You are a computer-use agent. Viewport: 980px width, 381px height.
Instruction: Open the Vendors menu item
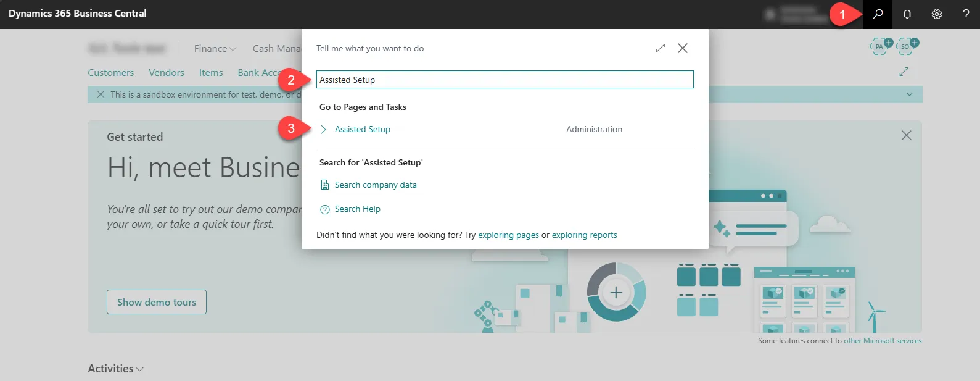point(166,73)
